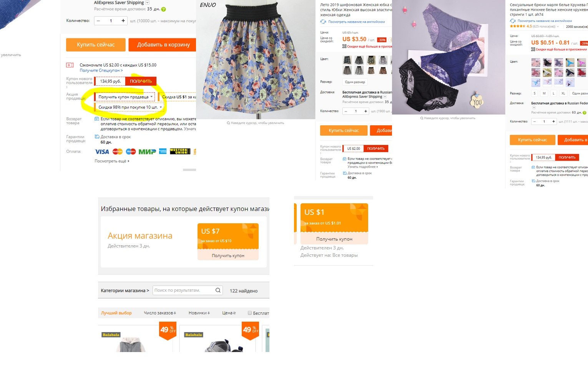Click the Western Union payment icon
The image size is (588, 392).
(180, 151)
